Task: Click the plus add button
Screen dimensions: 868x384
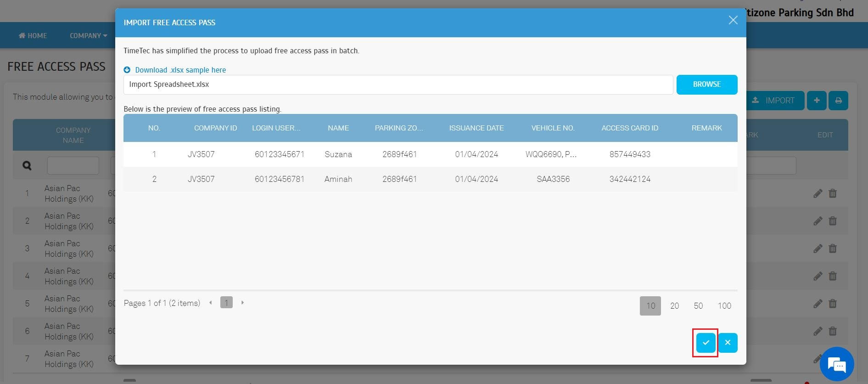Action: click(x=816, y=101)
